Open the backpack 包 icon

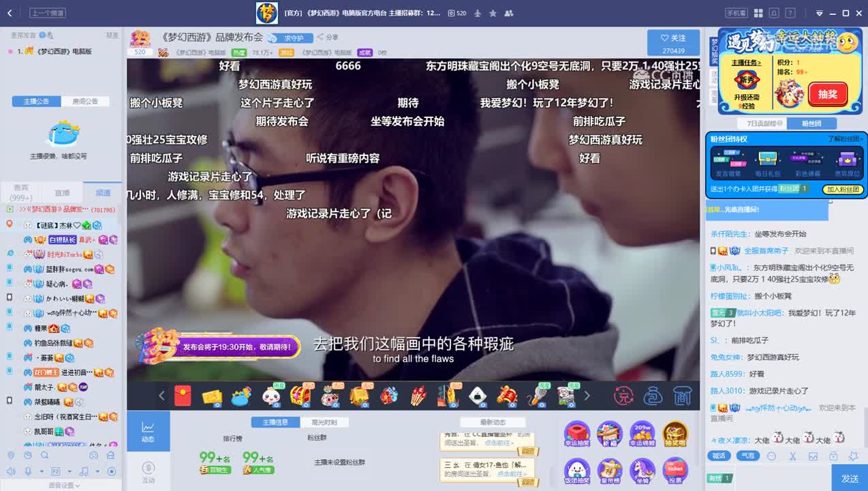(653, 396)
